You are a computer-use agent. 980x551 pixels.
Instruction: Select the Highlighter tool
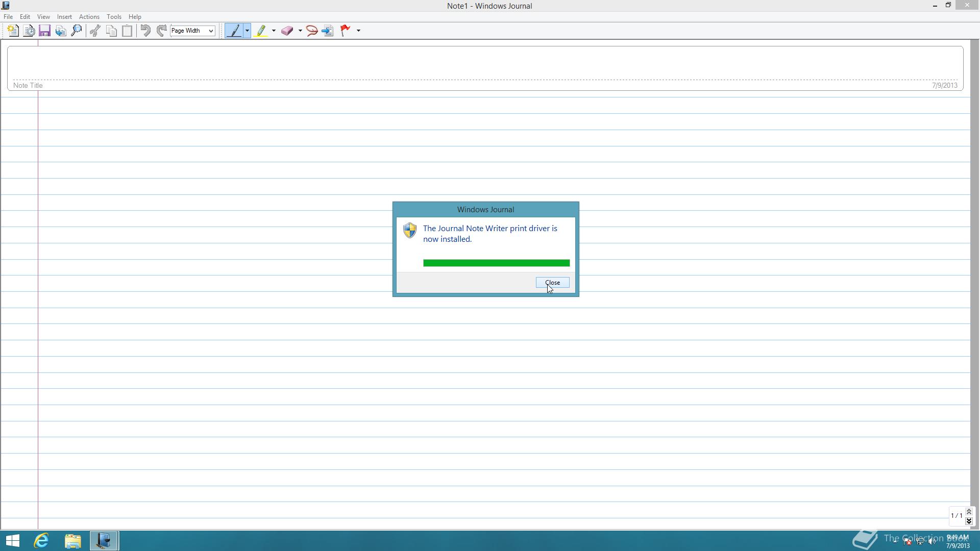(x=261, y=31)
